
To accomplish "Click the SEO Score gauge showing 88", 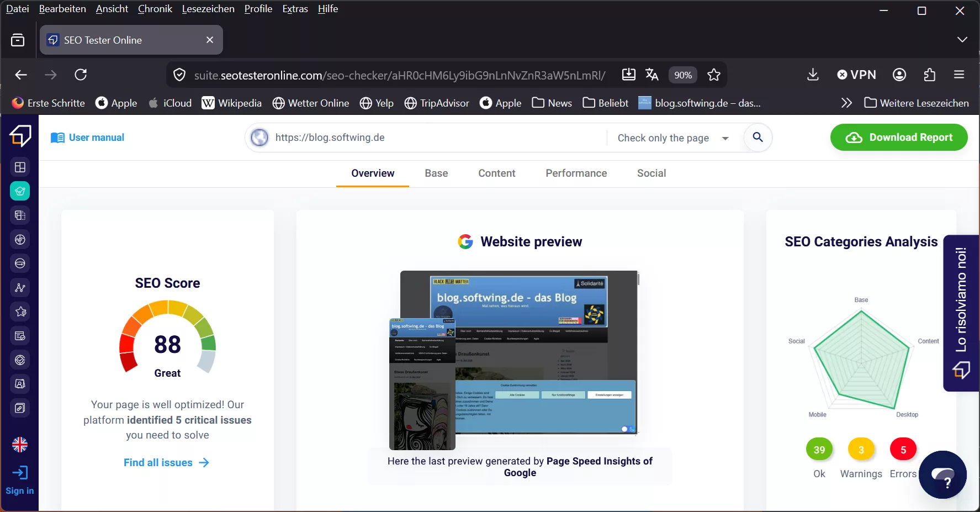I will tap(167, 337).
